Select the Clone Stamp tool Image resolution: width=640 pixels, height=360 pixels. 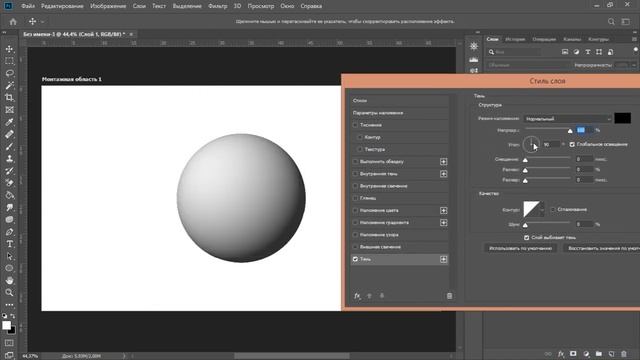tap(9, 159)
